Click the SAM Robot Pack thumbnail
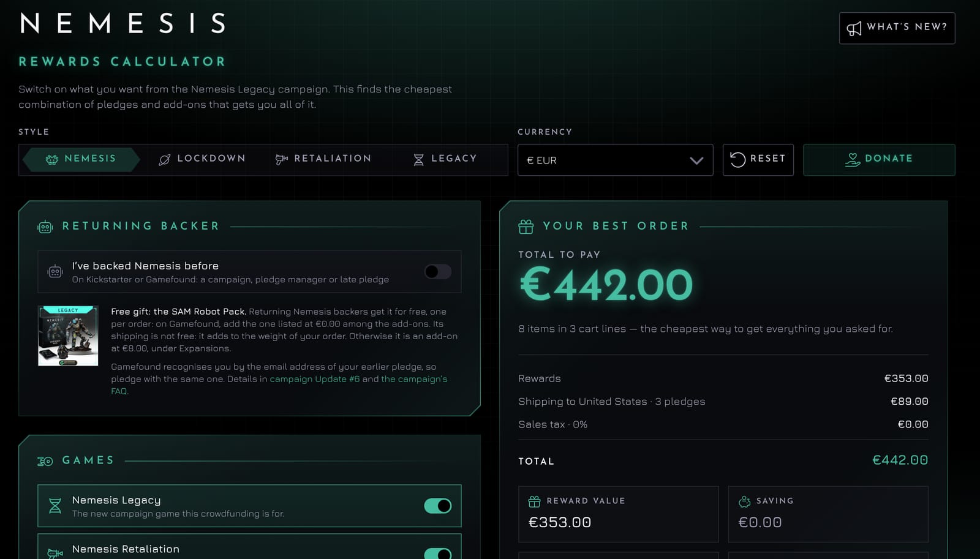 pyautogui.click(x=68, y=336)
